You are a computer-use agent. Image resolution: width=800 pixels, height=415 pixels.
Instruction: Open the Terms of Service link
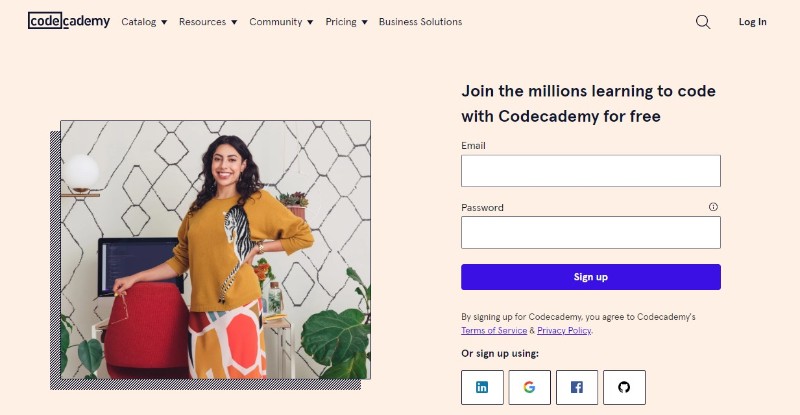click(494, 330)
